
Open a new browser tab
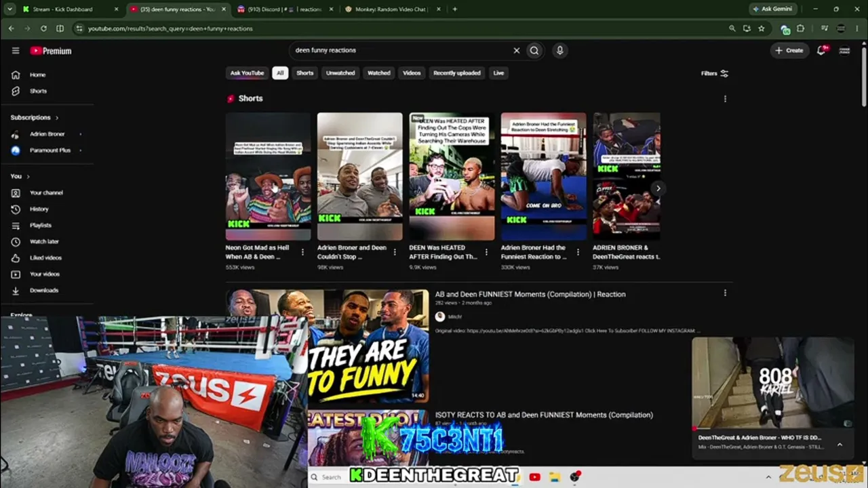point(454,9)
